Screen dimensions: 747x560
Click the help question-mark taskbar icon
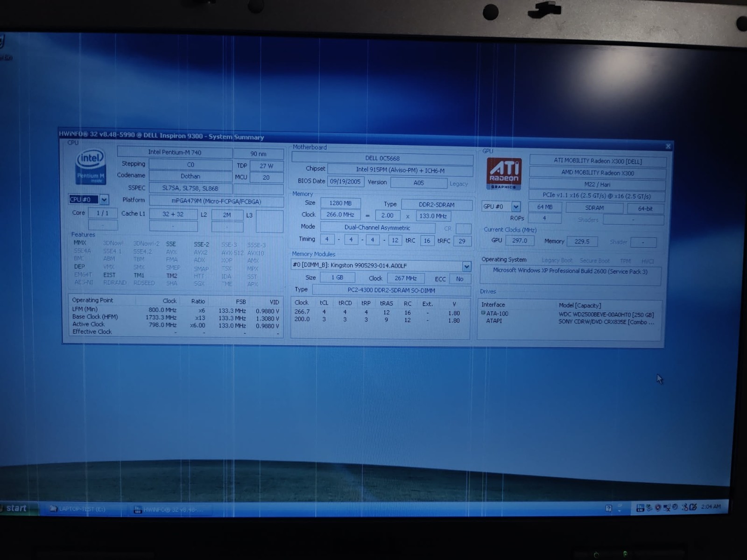point(608,508)
